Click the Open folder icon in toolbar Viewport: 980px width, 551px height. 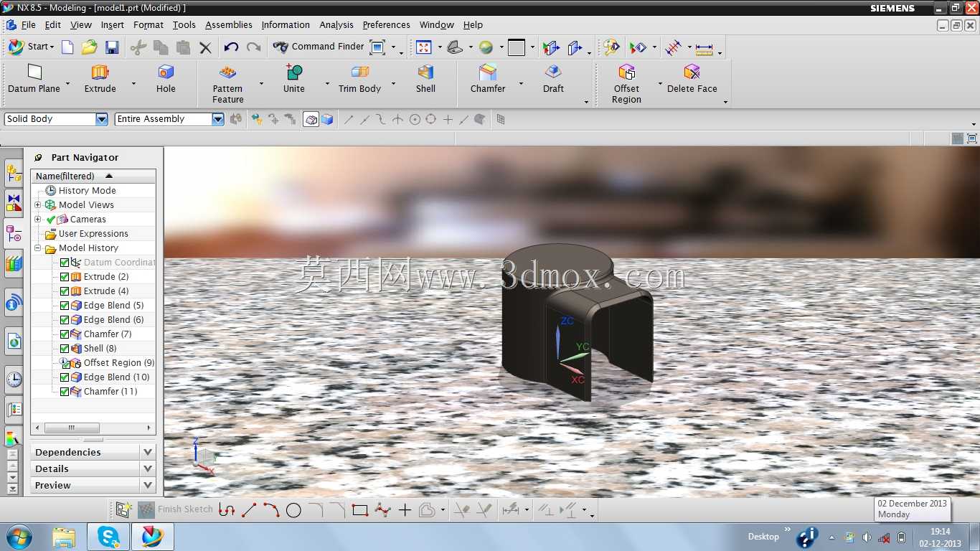pyautogui.click(x=89, y=47)
